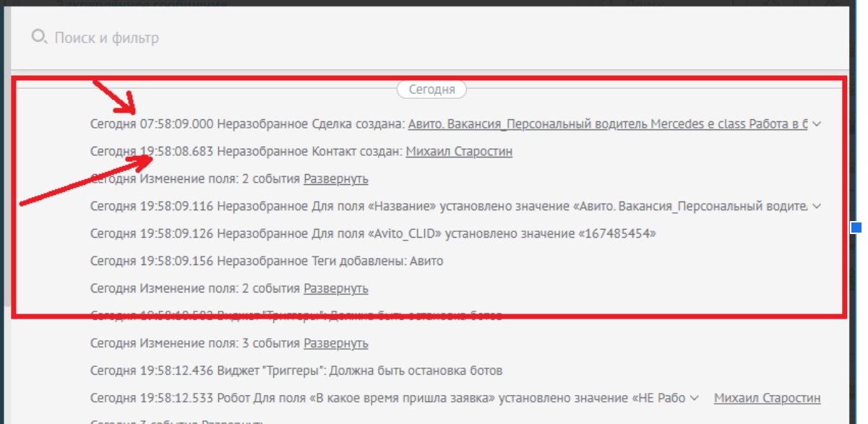
Task: Click the "Сегодня" date separator badge
Action: [431, 90]
